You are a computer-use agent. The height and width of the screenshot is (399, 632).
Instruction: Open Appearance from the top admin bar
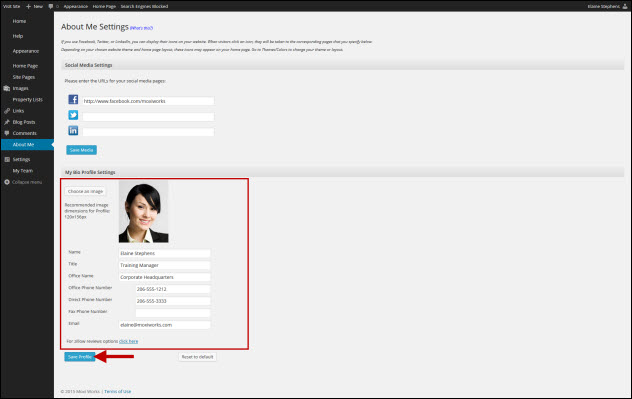point(75,6)
